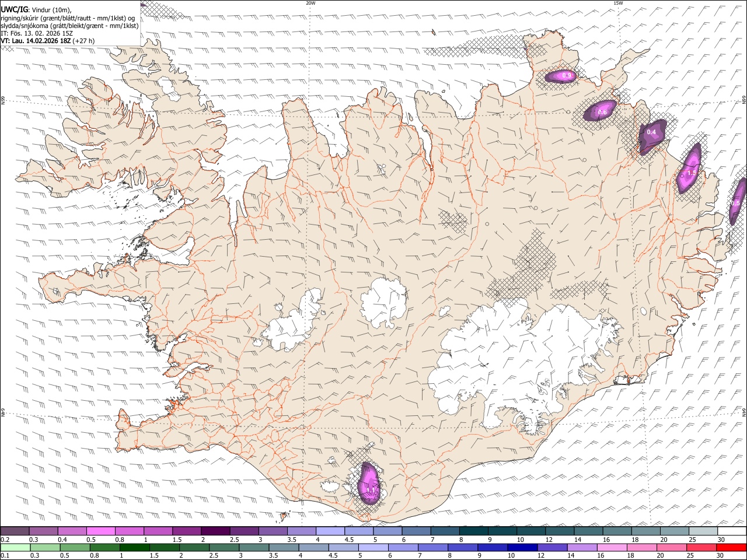
Task: Pick the darkest purple 2 swatch in the upper legend
Action: click(215, 531)
